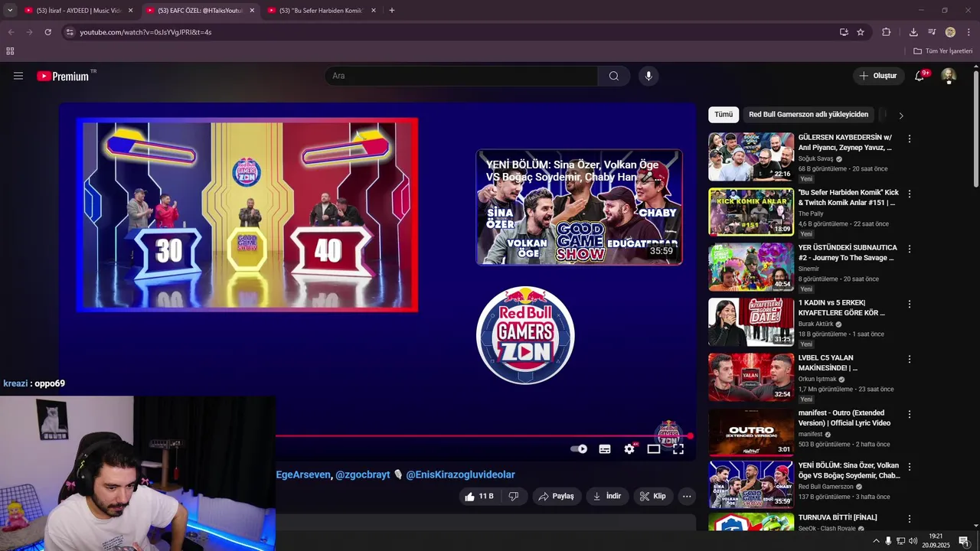Open GÜLERSEN KAYBEDERSİN video thumbnail
Screen dimensions: 980x551
tap(751, 157)
